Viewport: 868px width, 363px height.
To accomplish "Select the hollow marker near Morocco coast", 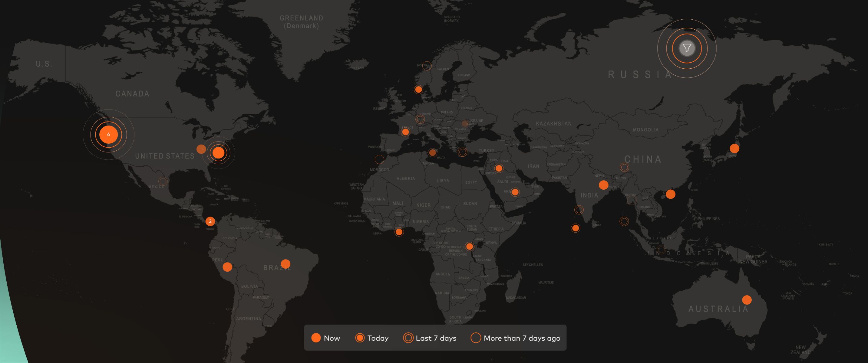I will tap(379, 159).
